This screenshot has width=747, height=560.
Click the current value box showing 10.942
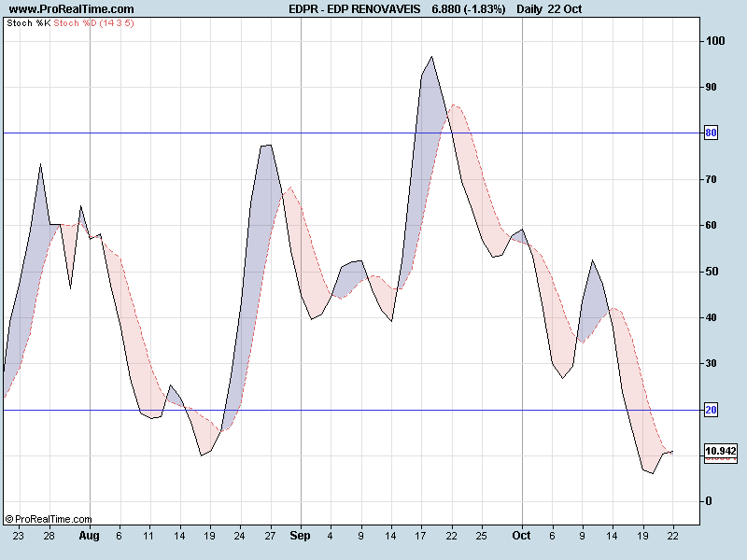[x=721, y=451]
